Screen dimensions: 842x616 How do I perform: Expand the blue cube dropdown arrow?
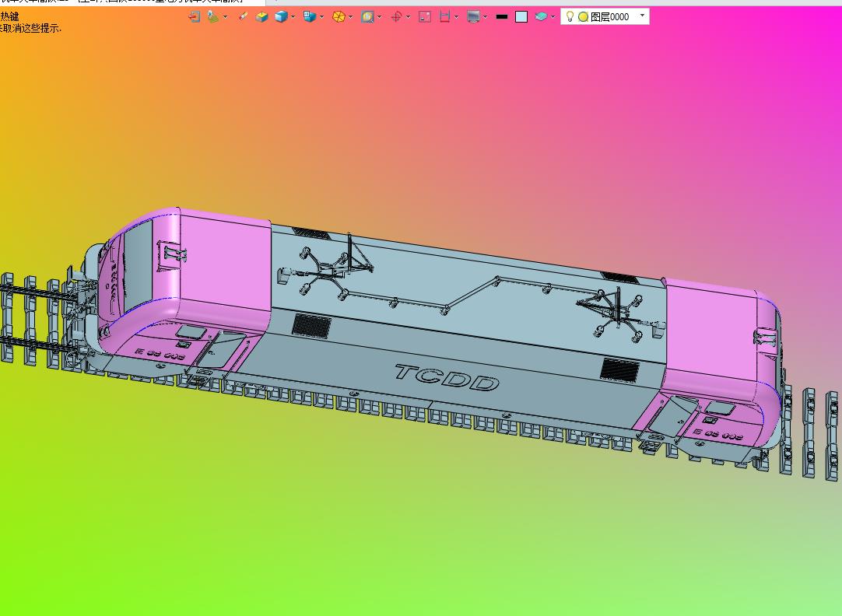click(x=293, y=17)
